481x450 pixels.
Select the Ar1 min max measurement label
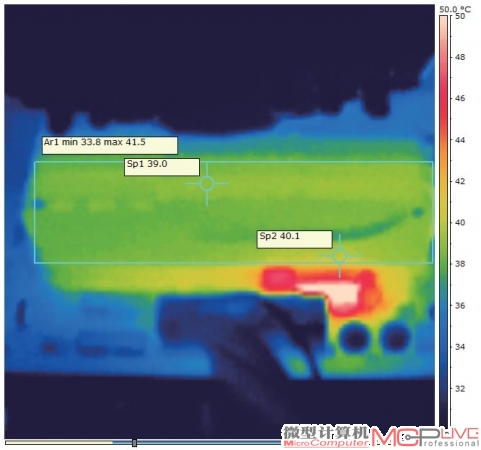tap(110, 145)
